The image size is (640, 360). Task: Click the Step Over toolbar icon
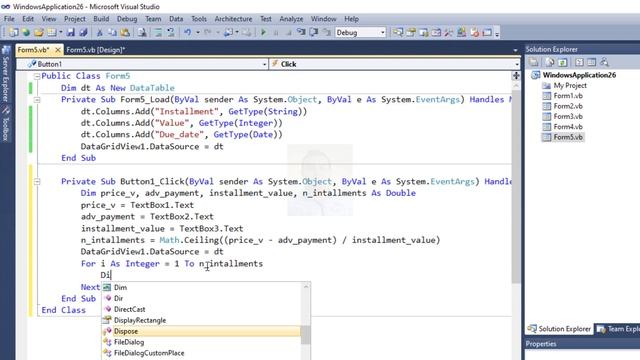[x=313, y=32]
